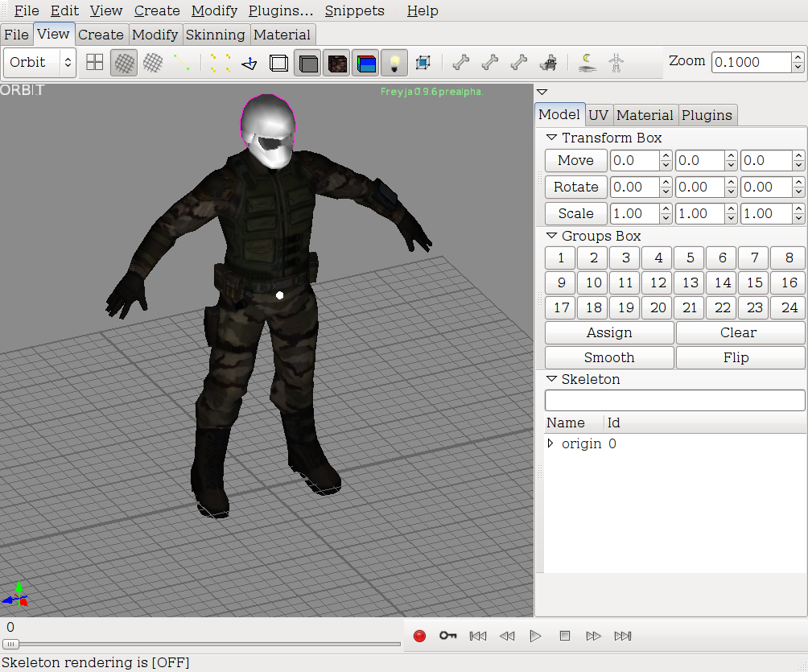Open the File menu in the menu bar
808x672 pixels.
[x=27, y=10]
